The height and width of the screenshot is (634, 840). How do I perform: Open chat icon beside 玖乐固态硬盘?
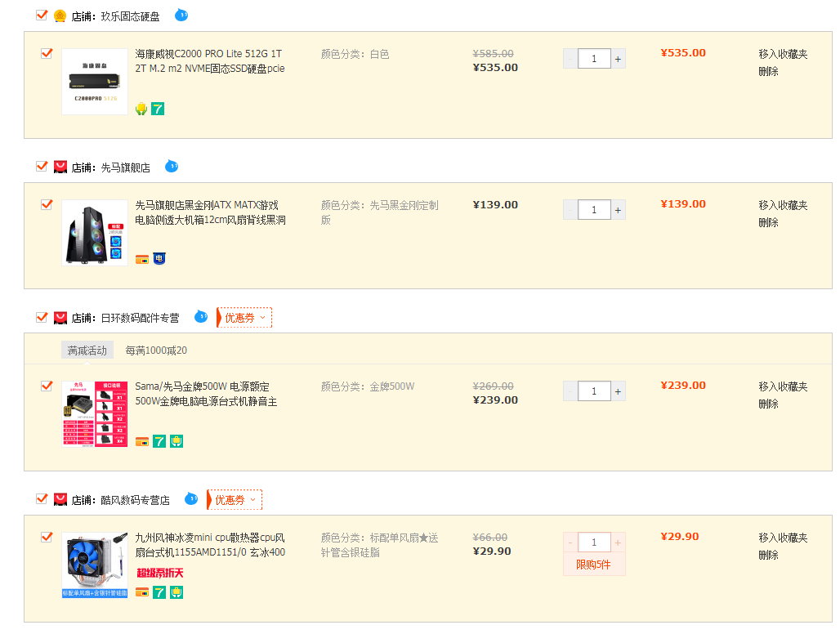click(x=181, y=15)
